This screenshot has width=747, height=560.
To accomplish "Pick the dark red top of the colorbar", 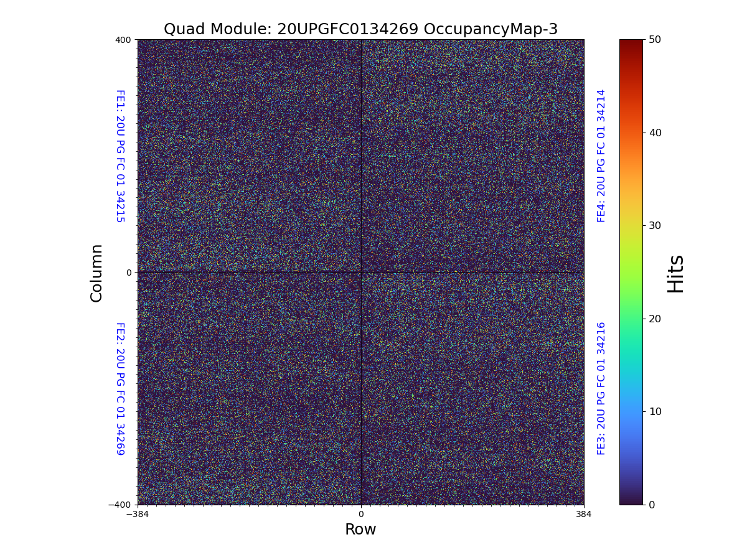I will click(x=631, y=42).
